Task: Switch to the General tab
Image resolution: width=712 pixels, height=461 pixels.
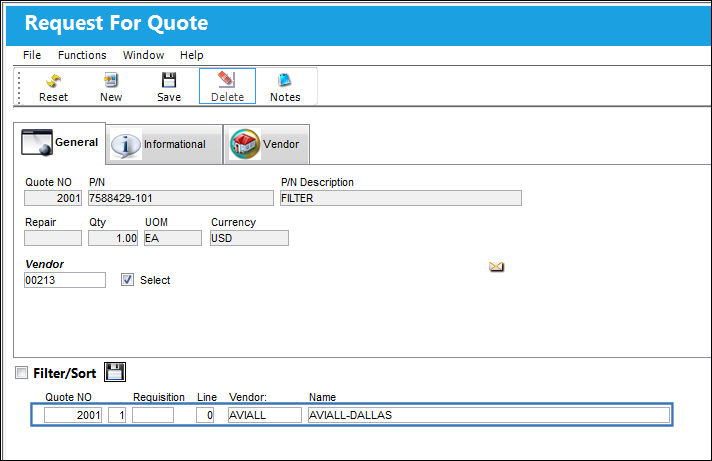Action: tap(60, 143)
